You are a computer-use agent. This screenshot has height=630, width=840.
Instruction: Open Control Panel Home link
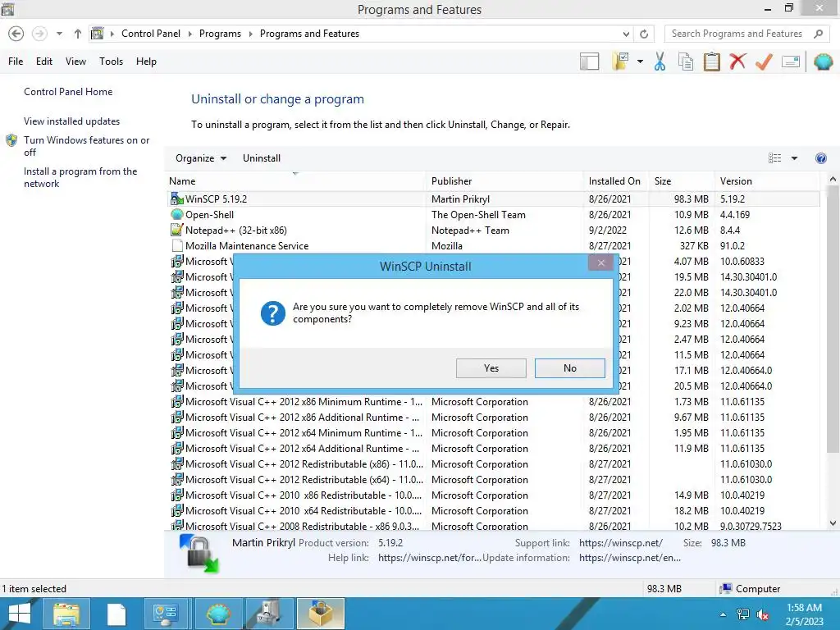pyautogui.click(x=68, y=92)
